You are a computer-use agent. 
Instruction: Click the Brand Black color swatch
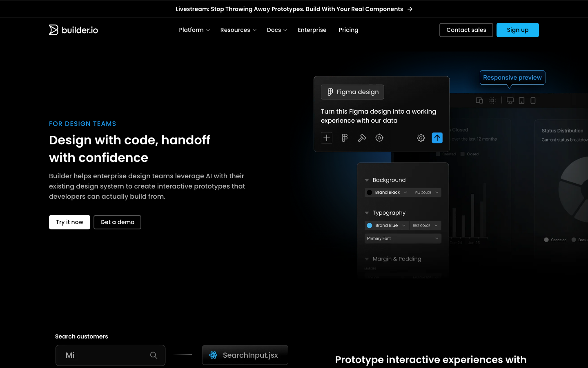pyautogui.click(x=370, y=193)
